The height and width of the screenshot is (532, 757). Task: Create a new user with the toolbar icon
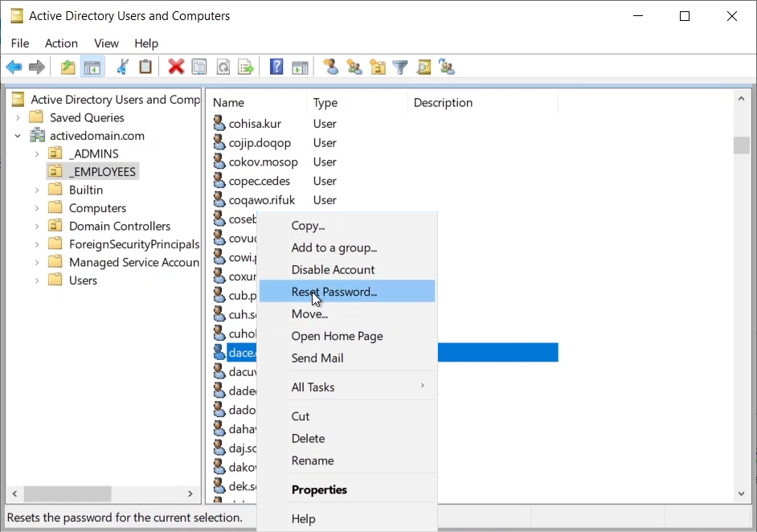(330, 67)
